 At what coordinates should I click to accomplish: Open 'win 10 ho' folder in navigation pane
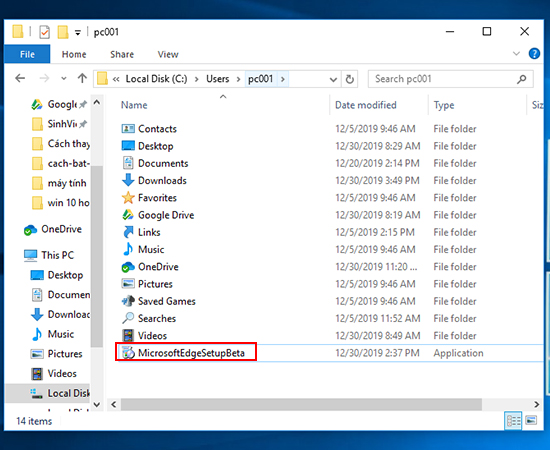(60, 203)
